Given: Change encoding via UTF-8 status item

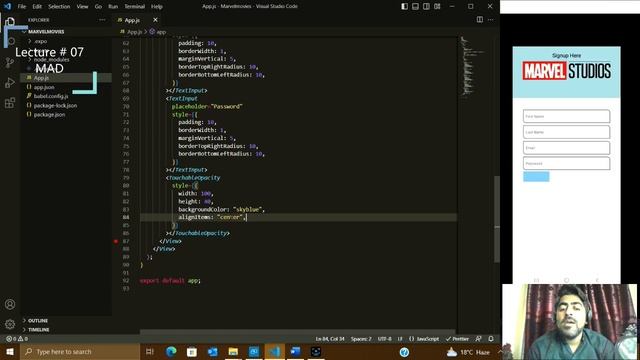Looking at the screenshot, I should (x=384, y=339).
